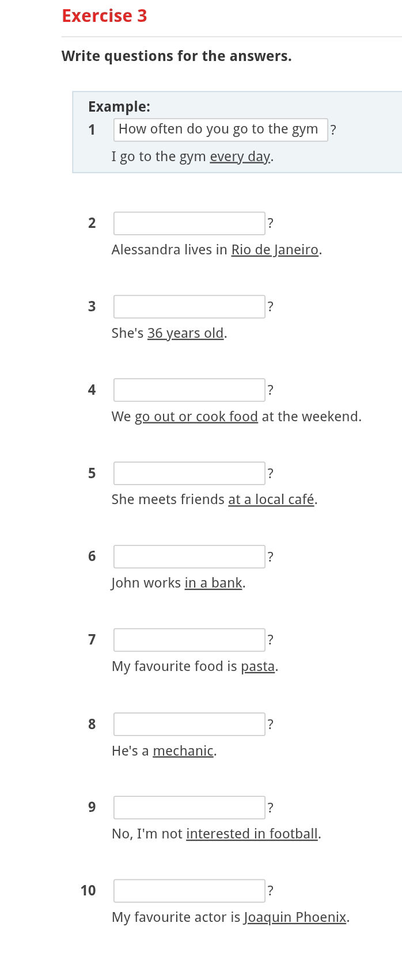Click the underlined "Rio de Janeiro" text
Screen dimensions: 402x980
pyautogui.click(x=275, y=250)
